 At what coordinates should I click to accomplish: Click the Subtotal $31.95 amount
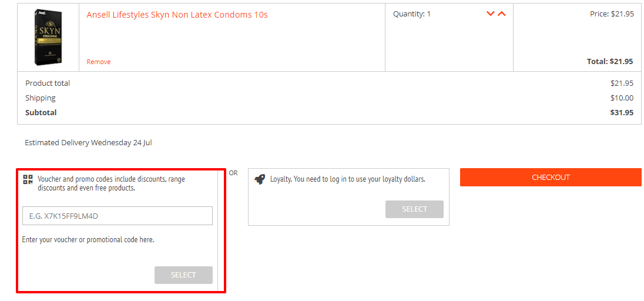point(622,113)
